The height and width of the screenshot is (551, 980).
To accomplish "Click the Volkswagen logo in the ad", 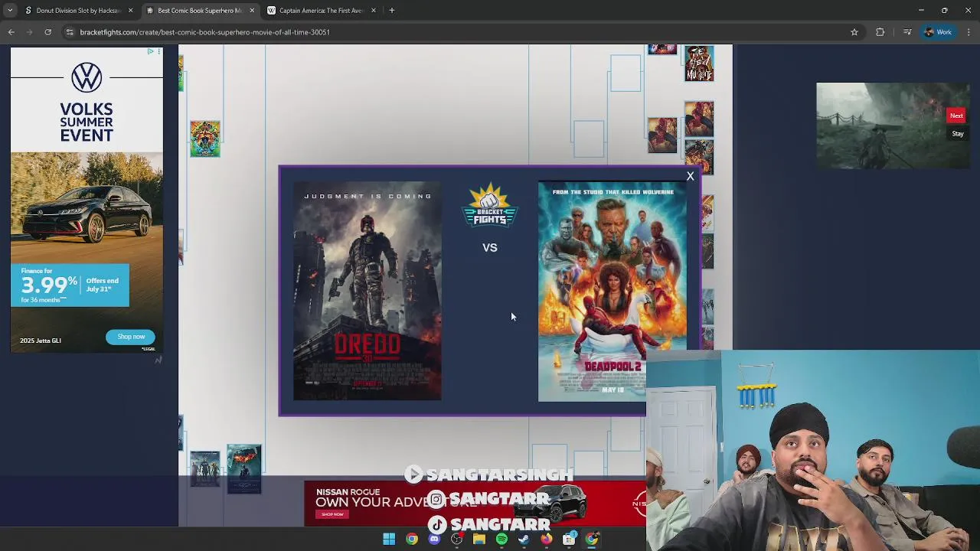I will click(x=87, y=78).
